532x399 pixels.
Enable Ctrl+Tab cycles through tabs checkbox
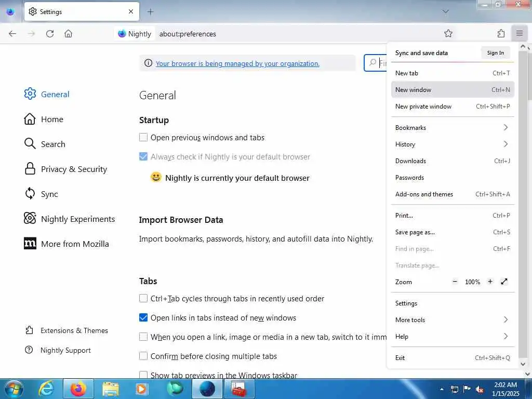[143, 298]
